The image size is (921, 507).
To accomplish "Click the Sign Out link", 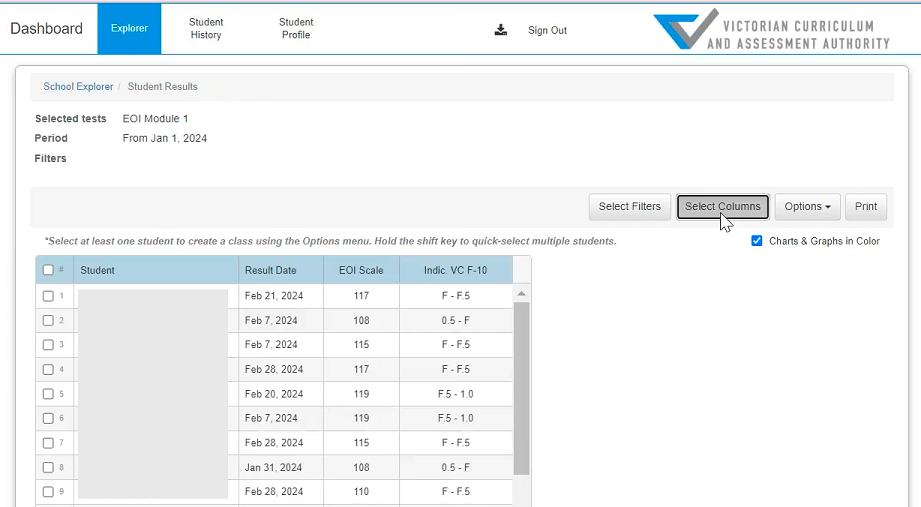I will click(547, 31).
